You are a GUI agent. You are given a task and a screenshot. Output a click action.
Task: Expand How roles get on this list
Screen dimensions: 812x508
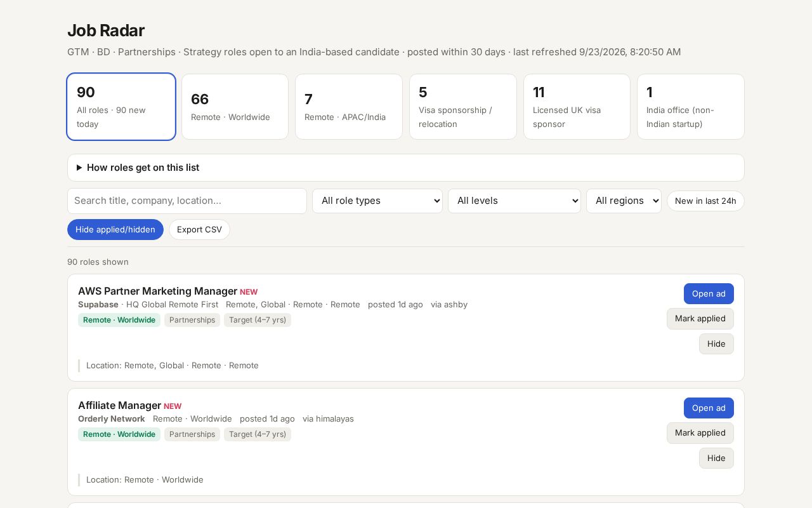pyautogui.click(x=406, y=168)
